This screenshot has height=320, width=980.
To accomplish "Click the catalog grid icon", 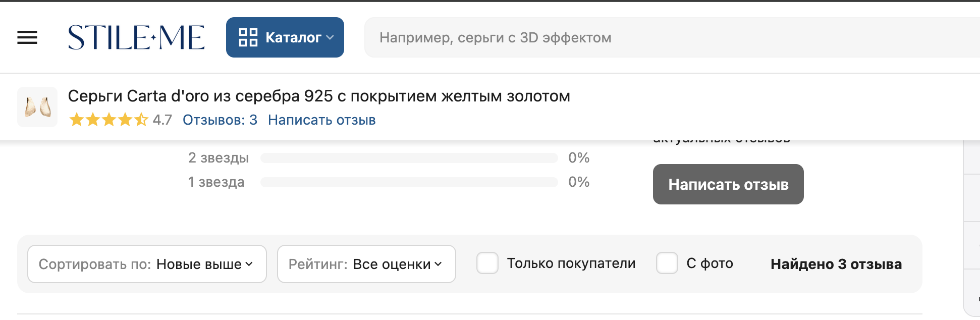I will click(x=248, y=37).
